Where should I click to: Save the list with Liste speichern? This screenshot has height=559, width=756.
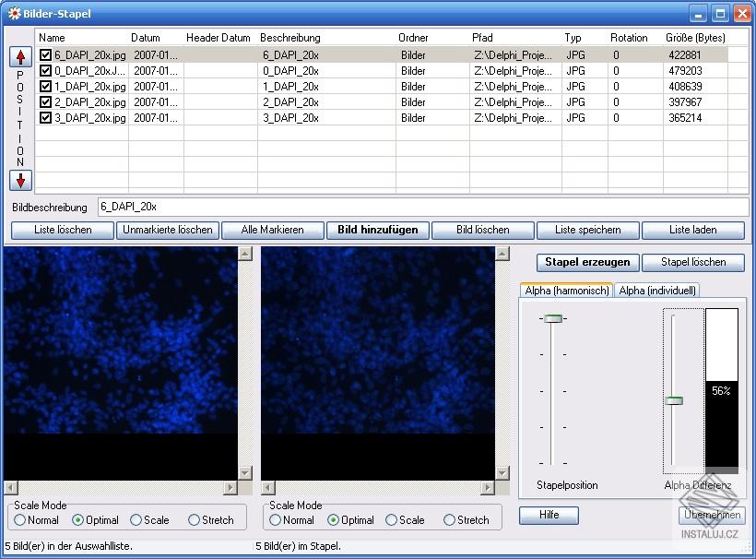point(588,230)
